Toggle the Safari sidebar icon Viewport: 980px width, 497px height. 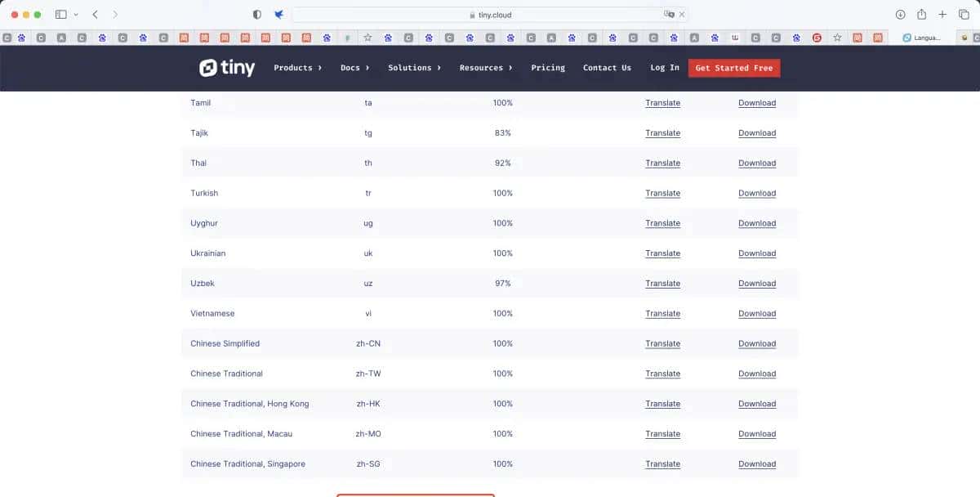61,15
